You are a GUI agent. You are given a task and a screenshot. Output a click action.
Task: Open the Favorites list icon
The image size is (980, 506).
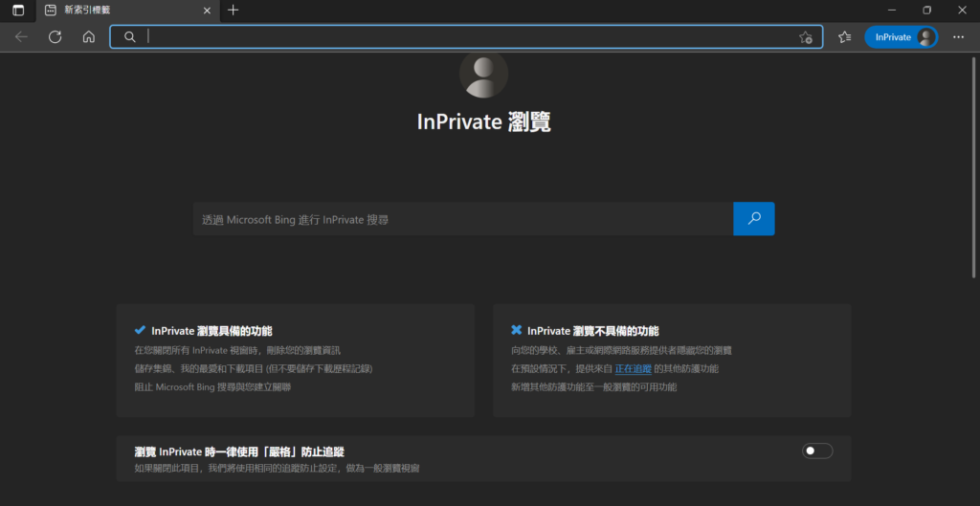pyautogui.click(x=845, y=37)
